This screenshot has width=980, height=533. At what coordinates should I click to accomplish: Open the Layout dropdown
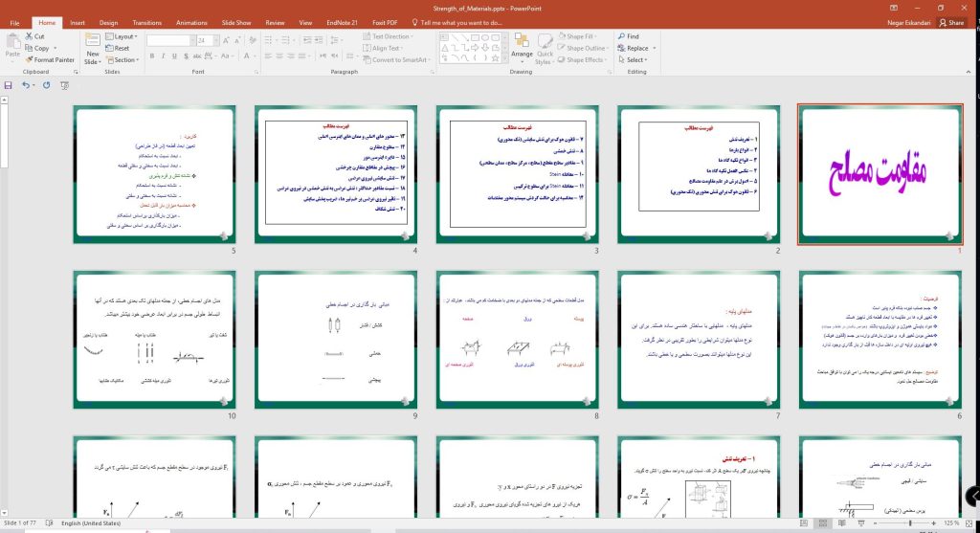[122, 36]
